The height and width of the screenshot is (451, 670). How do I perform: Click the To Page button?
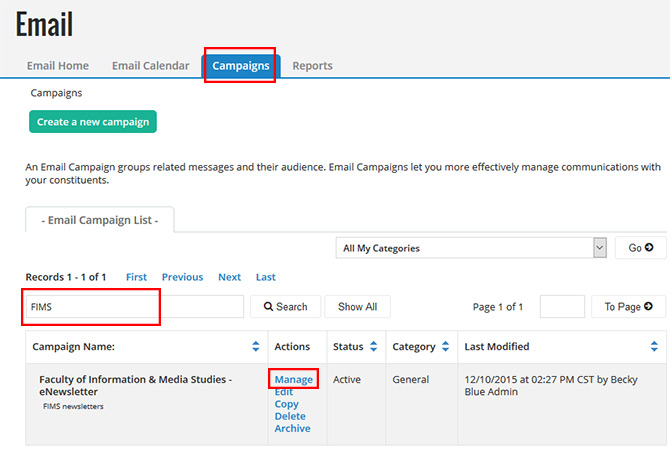coord(628,307)
